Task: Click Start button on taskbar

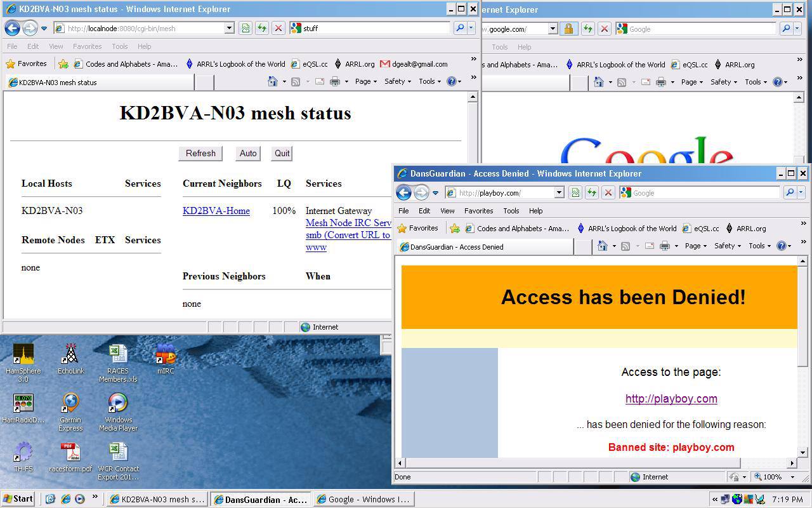Action: click(18, 498)
